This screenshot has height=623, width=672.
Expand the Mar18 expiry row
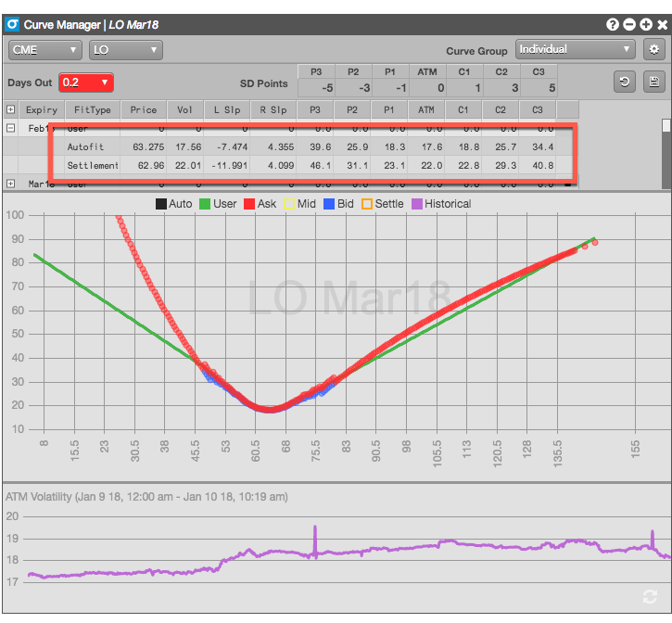pos(11,184)
